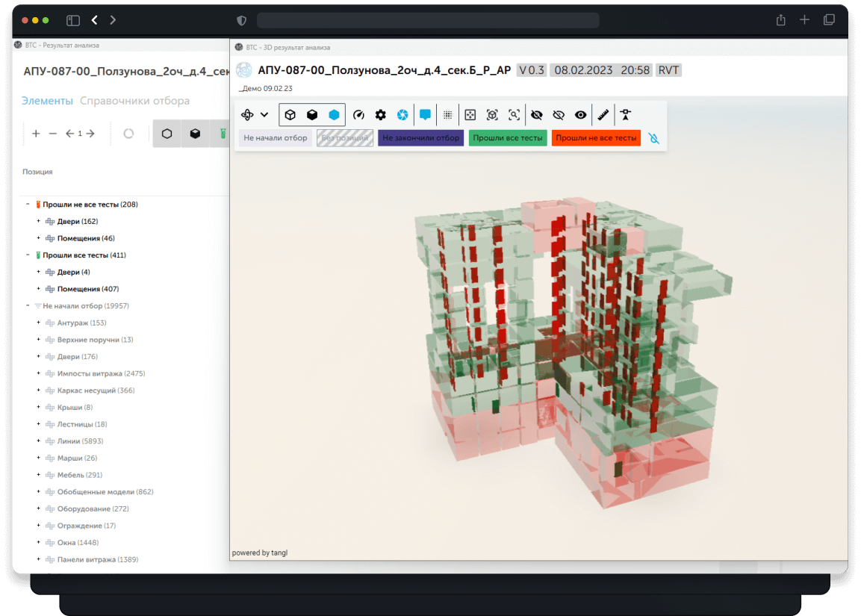Open a new browser tab with plus

[804, 20]
